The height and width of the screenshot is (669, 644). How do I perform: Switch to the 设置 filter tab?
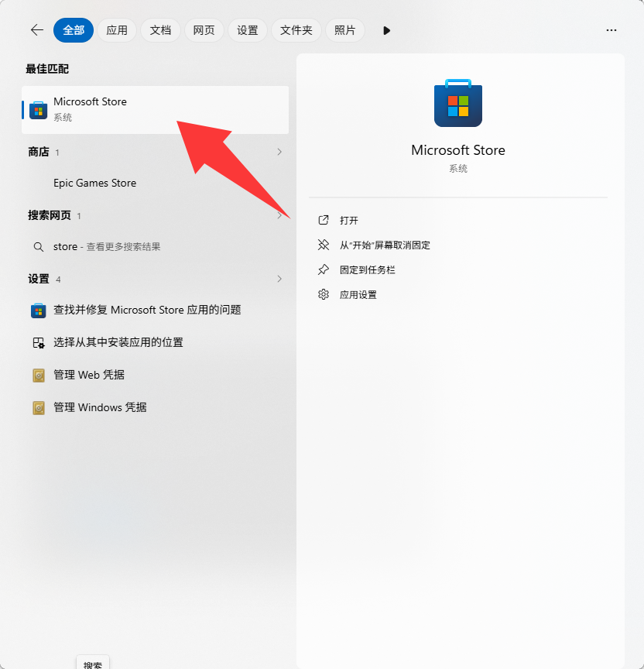(248, 30)
